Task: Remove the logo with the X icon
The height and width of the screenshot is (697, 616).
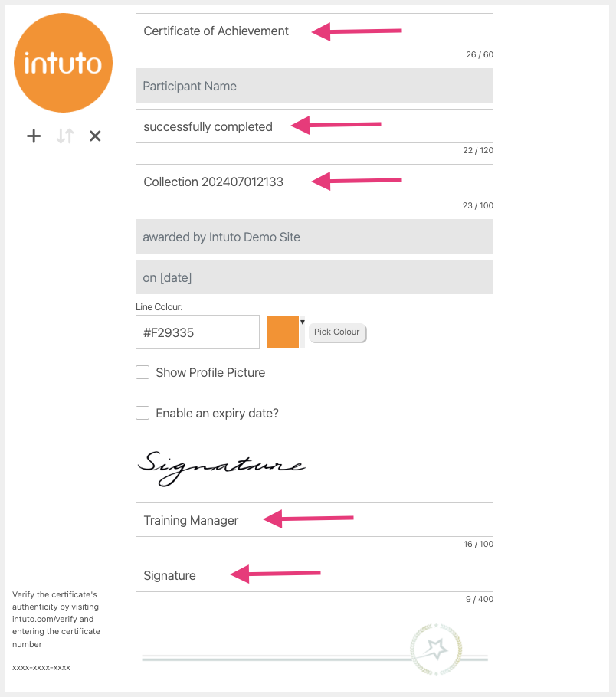Action: click(95, 136)
